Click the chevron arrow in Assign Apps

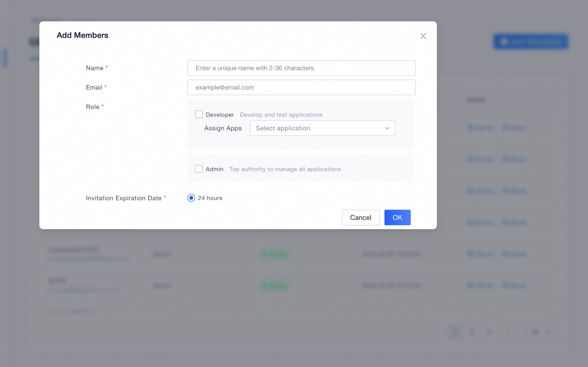(387, 128)
